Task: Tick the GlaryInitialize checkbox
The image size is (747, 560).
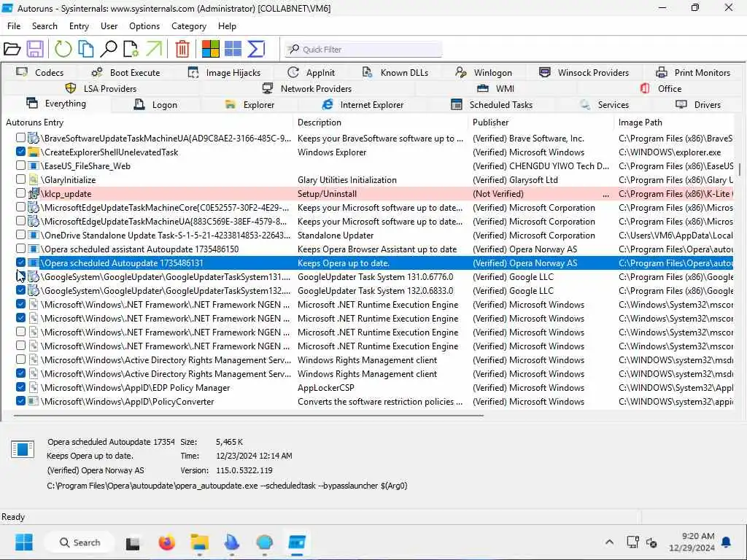Action: coord(20,179)
